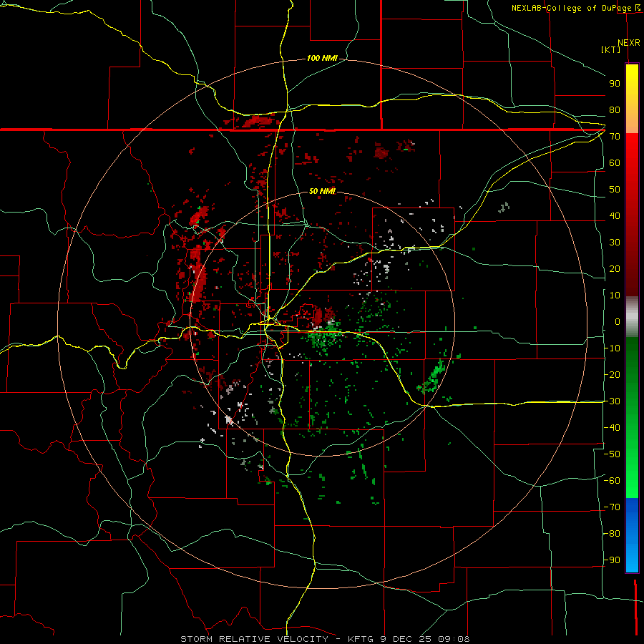Click the -40 value on velocity scale
Image resolution: width=644 pixels, height=644 pixels.
point(612,428)
